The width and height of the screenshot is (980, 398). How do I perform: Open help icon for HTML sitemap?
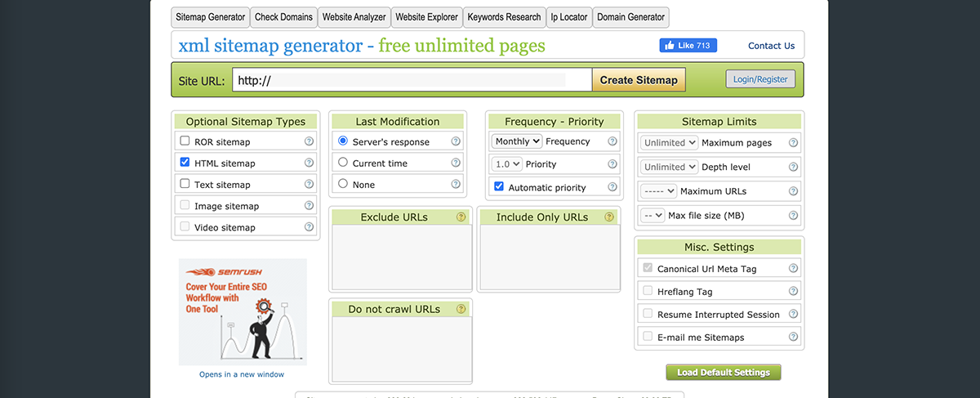(309, 163)
